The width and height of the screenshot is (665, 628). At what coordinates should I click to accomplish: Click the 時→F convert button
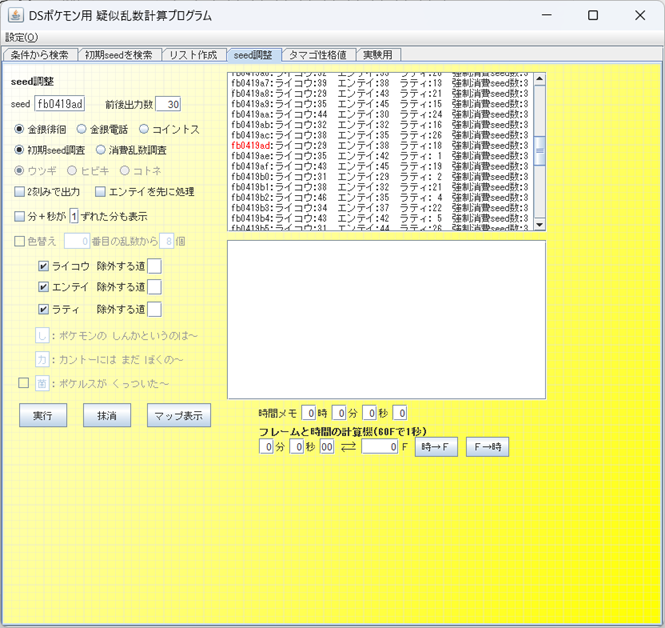click(436, 447)
